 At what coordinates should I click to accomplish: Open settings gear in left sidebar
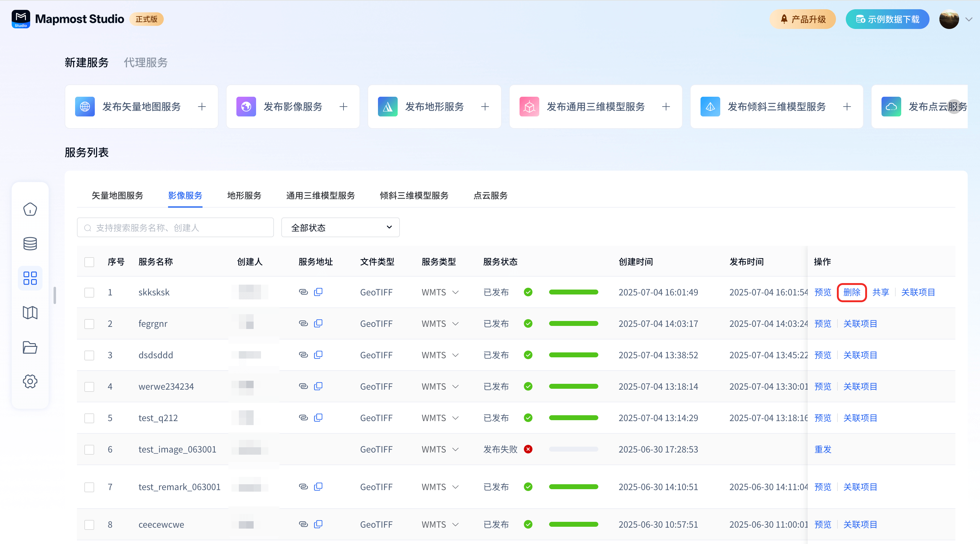click(x=30, y=381)
